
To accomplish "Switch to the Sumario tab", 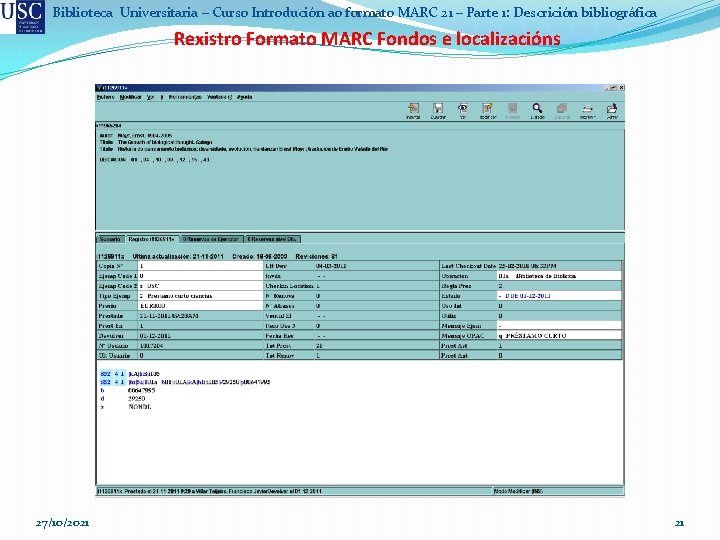I will (x=110, y=239).
